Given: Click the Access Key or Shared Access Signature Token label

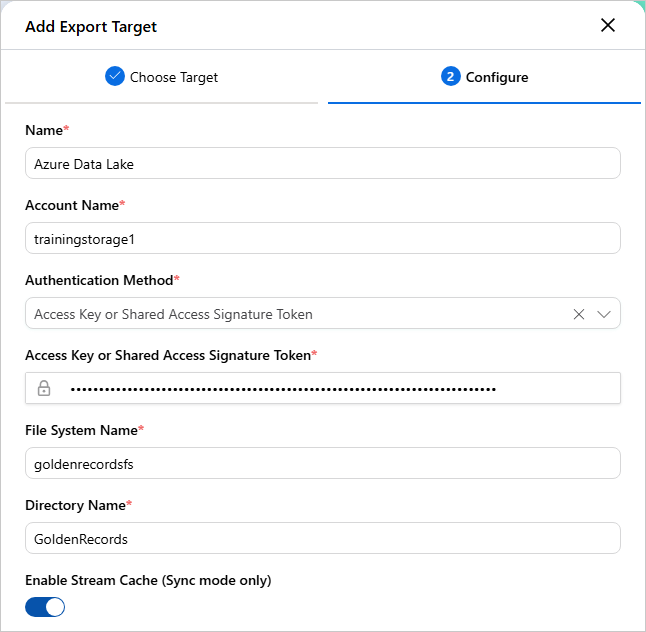Looking at the screenshot, I should coord(171,355).
